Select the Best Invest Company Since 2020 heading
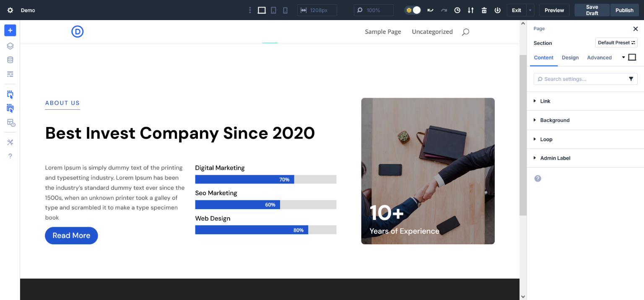Viewport: 644px width, 300px height. tap(180, 133)
